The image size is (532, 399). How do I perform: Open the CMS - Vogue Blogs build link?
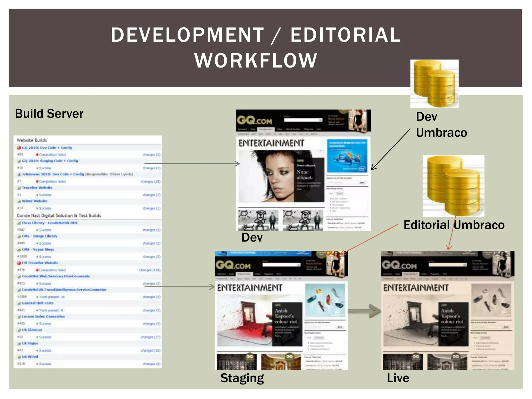click(38, 249)
